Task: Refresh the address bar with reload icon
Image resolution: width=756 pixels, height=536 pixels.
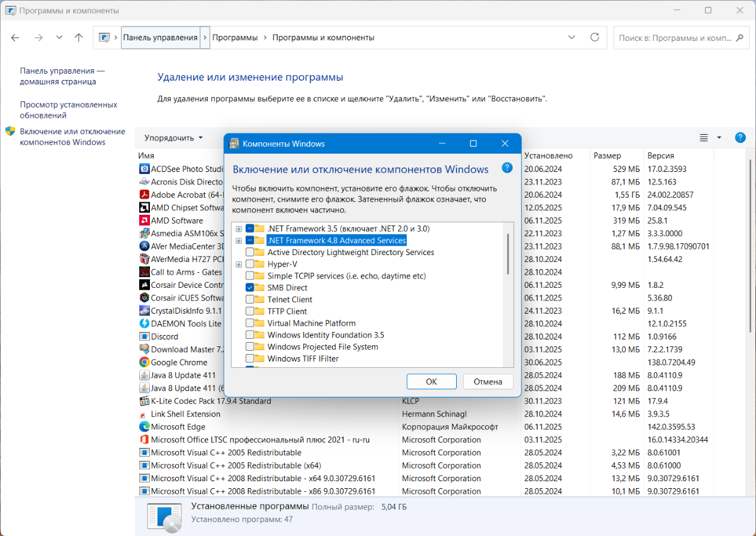Action: point(594,37)
